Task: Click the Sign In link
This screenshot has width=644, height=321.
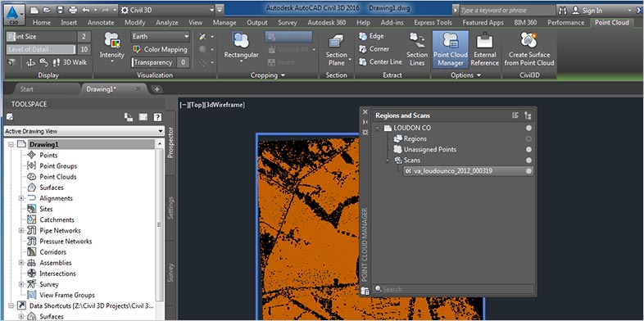Action: 587,11
